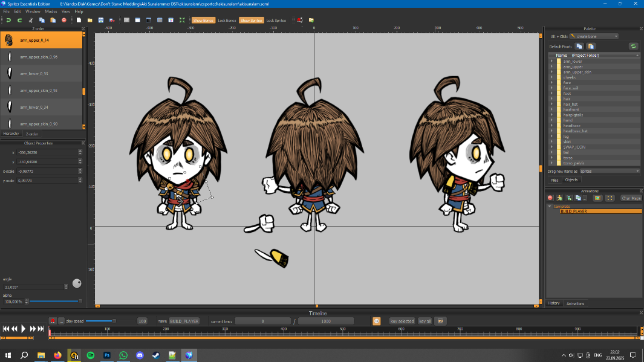The image size is (644, 362).
Task: Toggle the Show Sprites button
Action: click(x=251, y=20)
